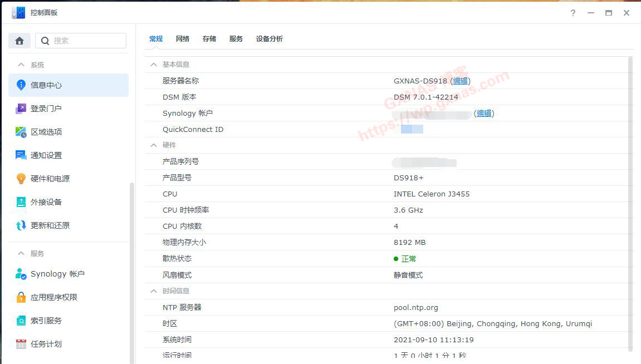This screenshot has height=364, width=641.
Task: Switch to the 存储 tab
Action: pyautogui.click(x=209, y=39)
